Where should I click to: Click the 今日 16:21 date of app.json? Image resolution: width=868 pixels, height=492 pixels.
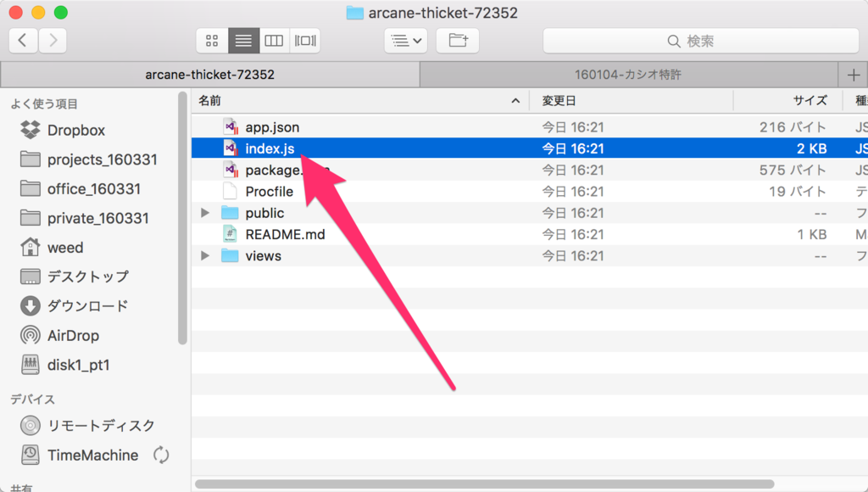coord(572,127)
